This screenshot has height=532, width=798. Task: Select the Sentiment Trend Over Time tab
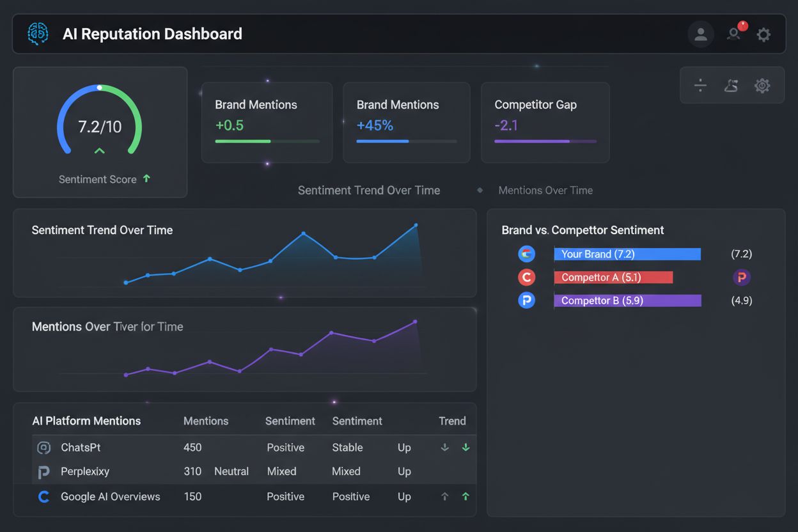click(368, 190)
